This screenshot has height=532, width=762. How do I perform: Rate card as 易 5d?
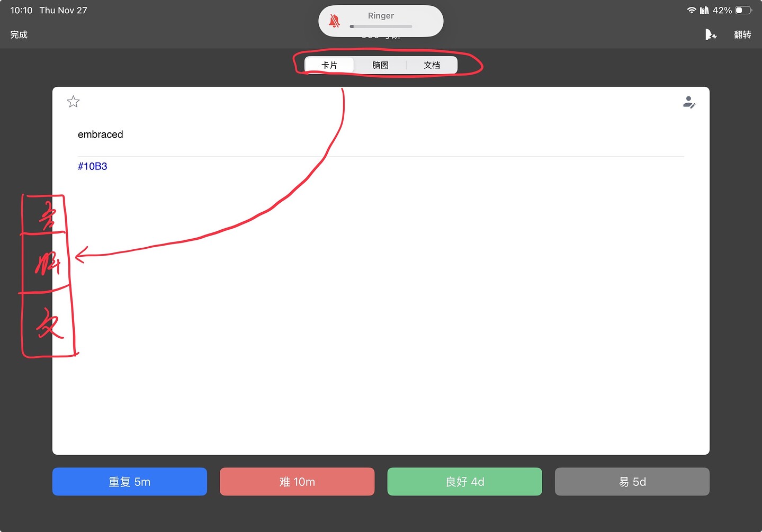(x=632, y=482)
